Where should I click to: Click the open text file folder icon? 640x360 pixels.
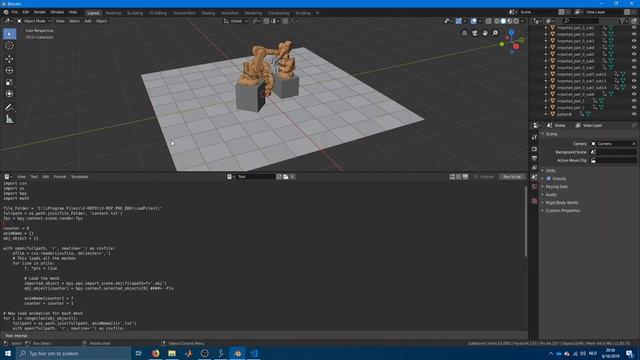coord(286,177)
